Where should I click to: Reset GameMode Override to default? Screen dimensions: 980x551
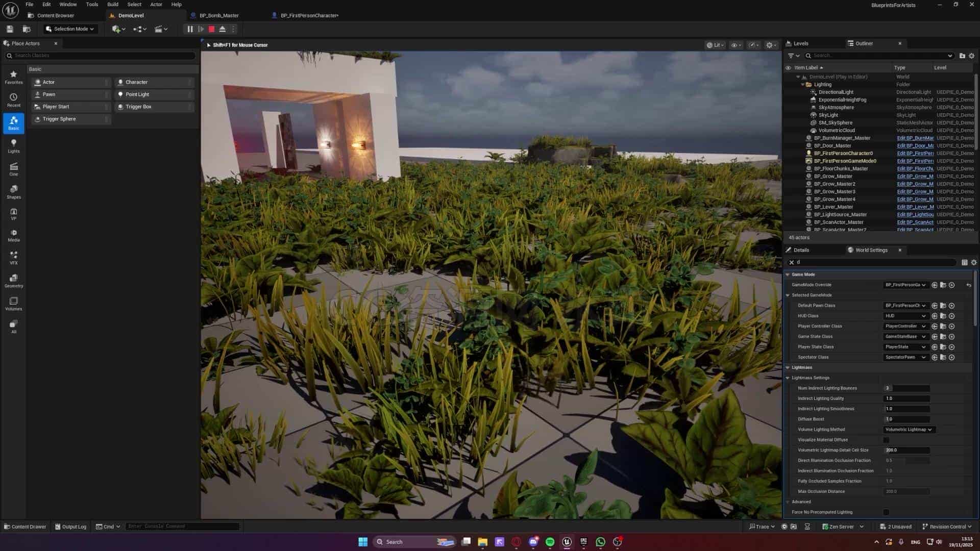pos(968,285)
